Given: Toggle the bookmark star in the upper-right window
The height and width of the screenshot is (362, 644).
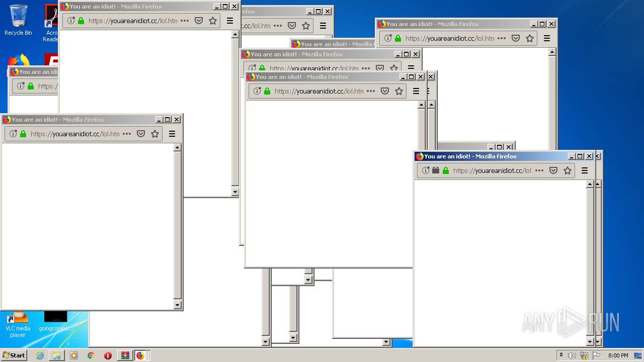Looking at the screenshot, I should [x=530, y=38].
